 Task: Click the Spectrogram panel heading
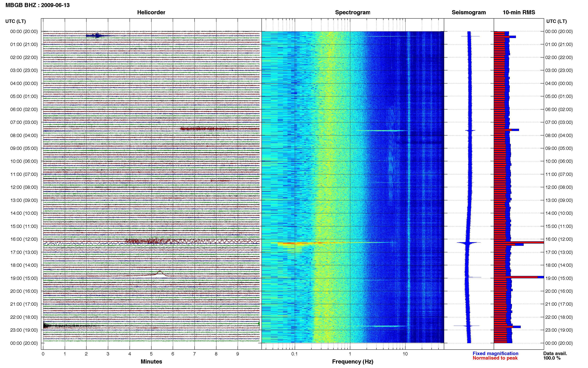point(353,12)
